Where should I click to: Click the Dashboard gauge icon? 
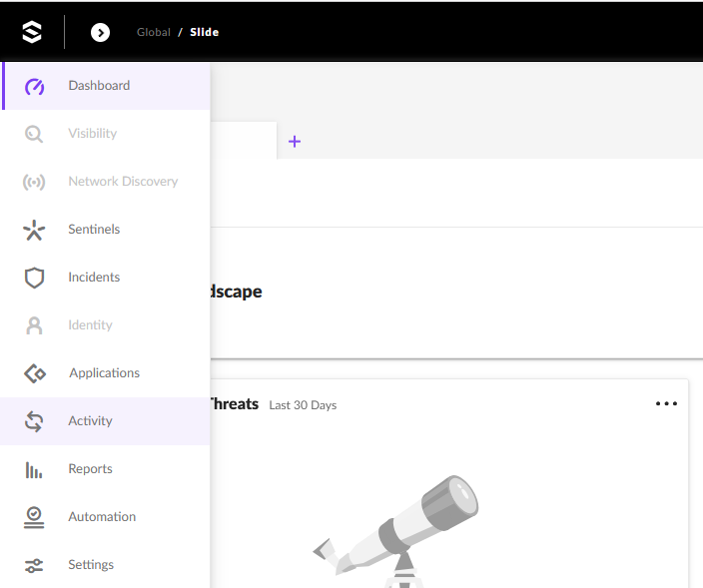pos(35,86)
